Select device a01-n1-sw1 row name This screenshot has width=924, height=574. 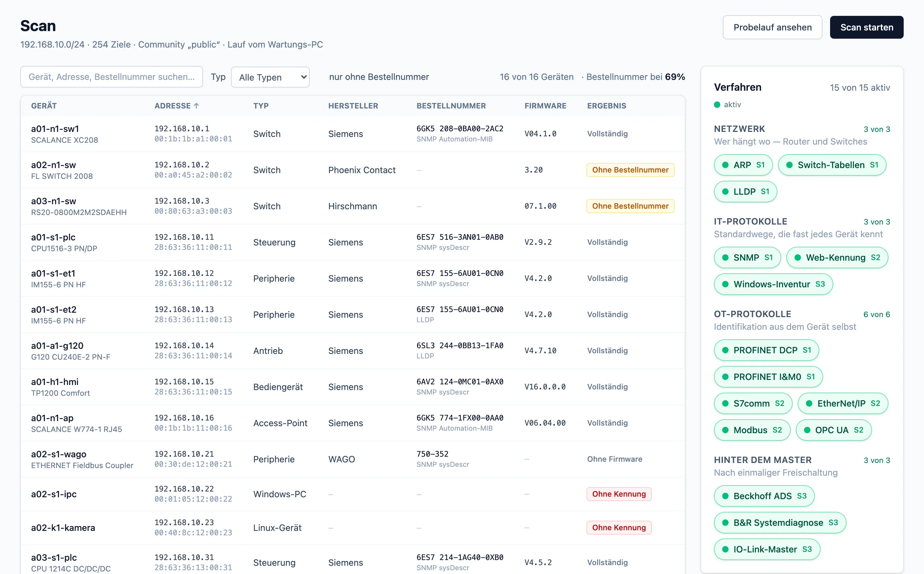tap(55, 129)
